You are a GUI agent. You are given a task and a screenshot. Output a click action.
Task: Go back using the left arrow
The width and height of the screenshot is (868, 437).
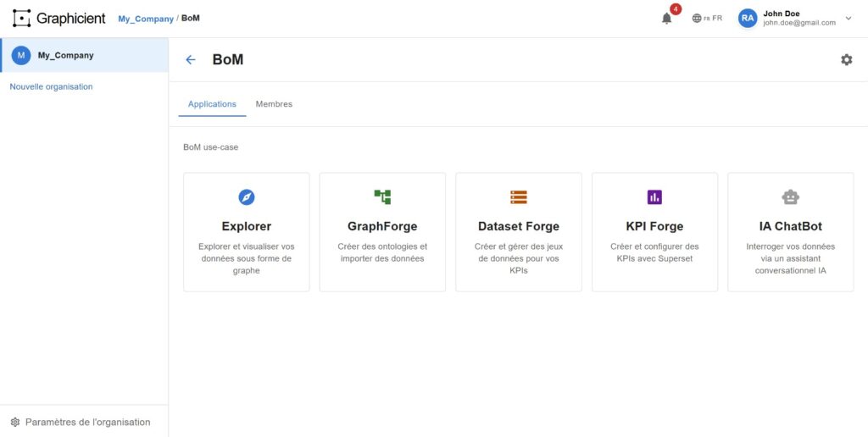pos(191,60)
